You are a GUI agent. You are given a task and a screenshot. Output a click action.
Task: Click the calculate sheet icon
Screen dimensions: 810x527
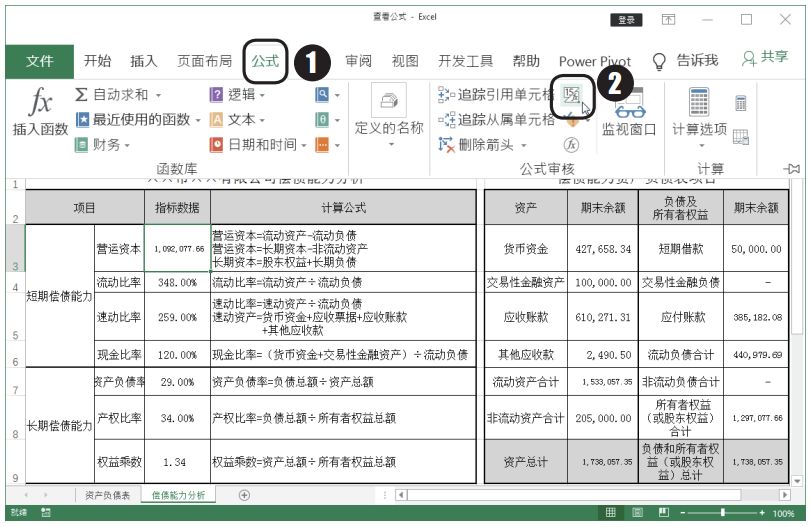741,137
